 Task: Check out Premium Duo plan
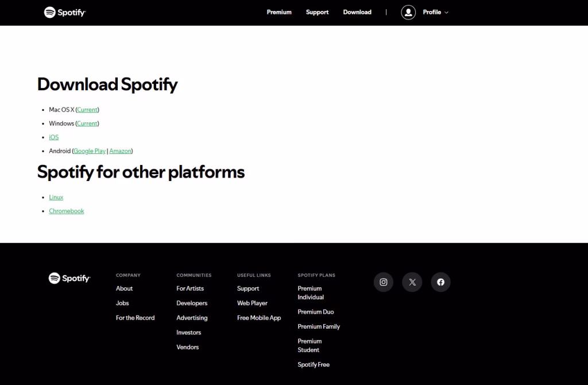coord(315,311)
